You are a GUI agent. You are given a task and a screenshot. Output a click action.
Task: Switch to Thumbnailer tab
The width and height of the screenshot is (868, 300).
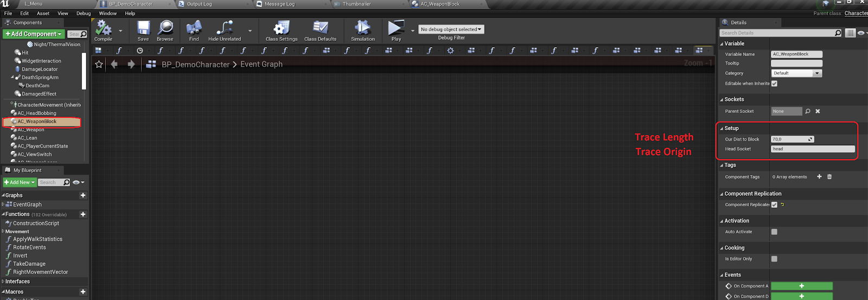(x=356, y=4)
